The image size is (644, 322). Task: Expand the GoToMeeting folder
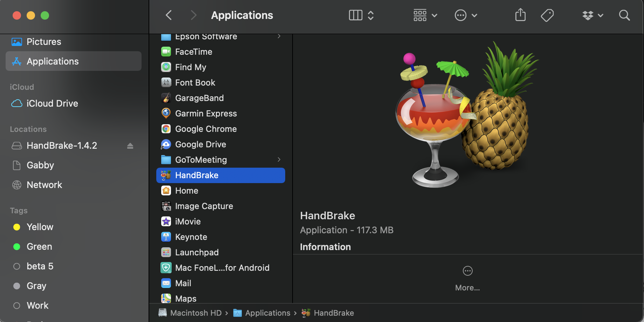pos(279,160)
